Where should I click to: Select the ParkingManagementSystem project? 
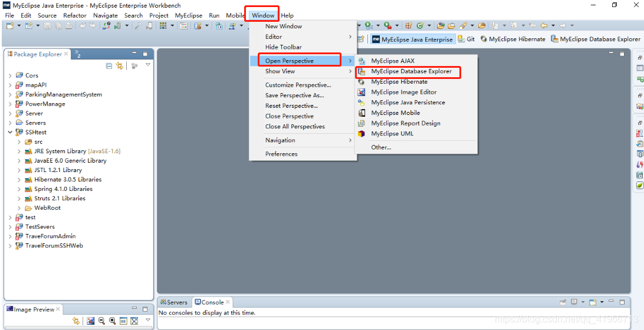coord(64,94)
